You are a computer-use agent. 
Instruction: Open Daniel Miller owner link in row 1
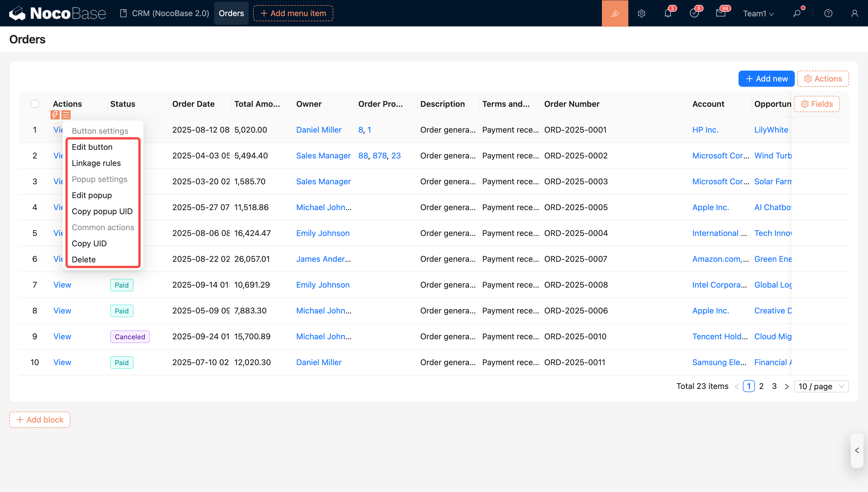point(319,130)
